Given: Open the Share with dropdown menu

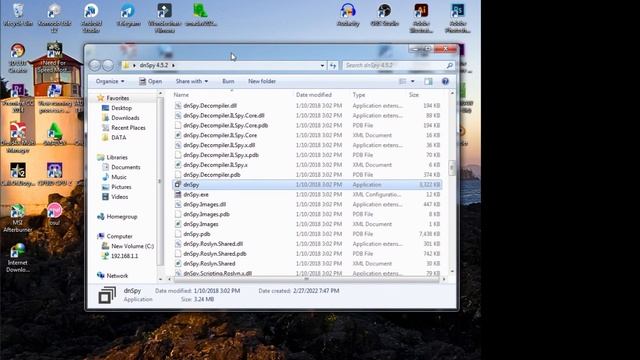Looking at the screenshot, I should click(x=192, y=81).
